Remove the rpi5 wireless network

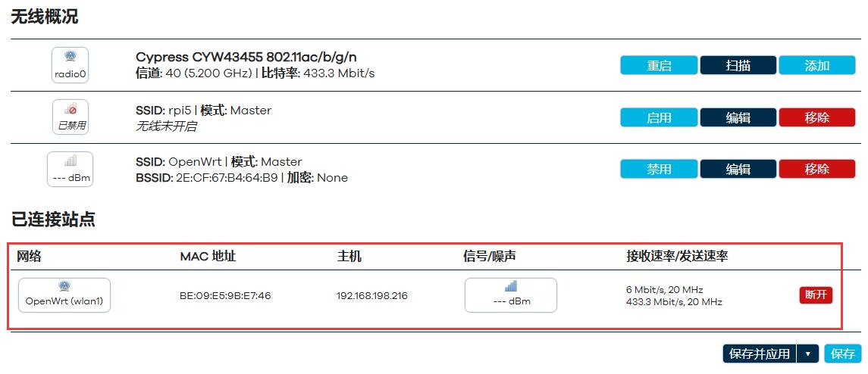click(x=817, y=117)
